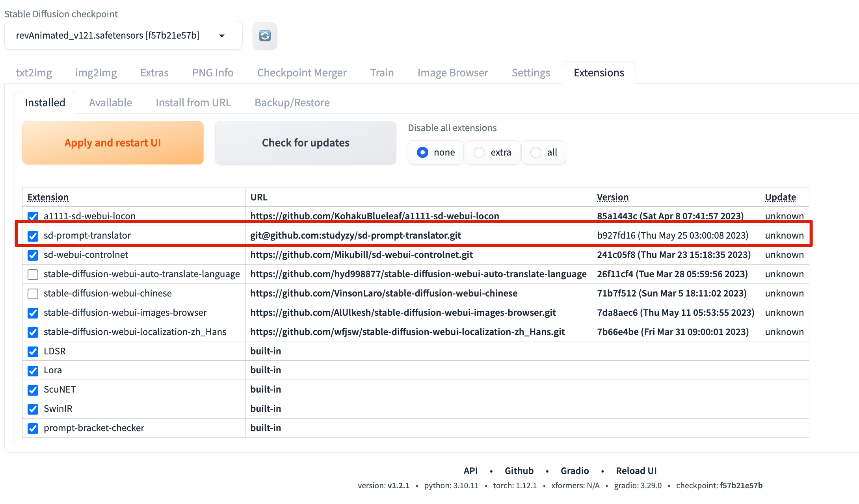Image resolution: width=859 pixels, height=504 pixels.
Task: Select the 'none' disable extensions option
Action: tap(436, 152)
